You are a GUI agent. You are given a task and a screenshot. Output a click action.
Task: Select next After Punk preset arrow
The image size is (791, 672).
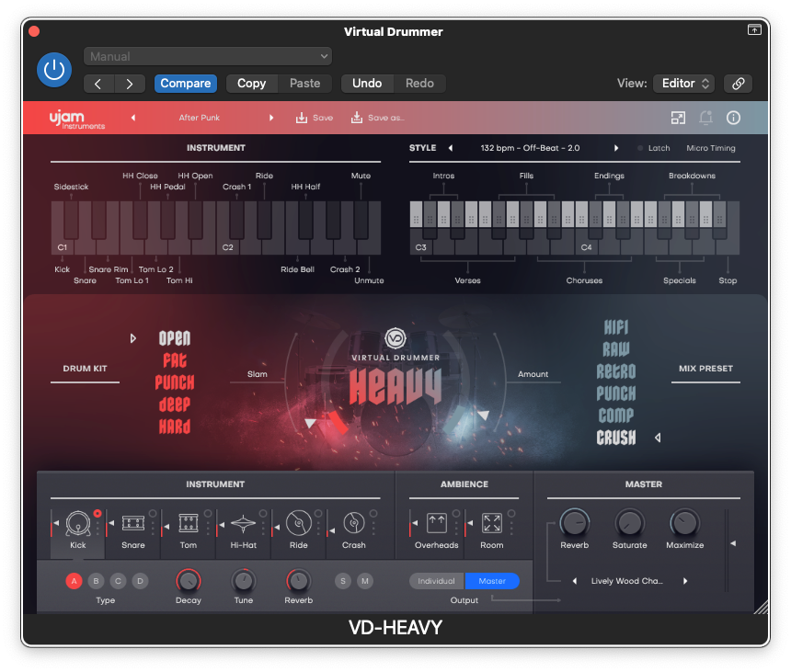(271, 118)
